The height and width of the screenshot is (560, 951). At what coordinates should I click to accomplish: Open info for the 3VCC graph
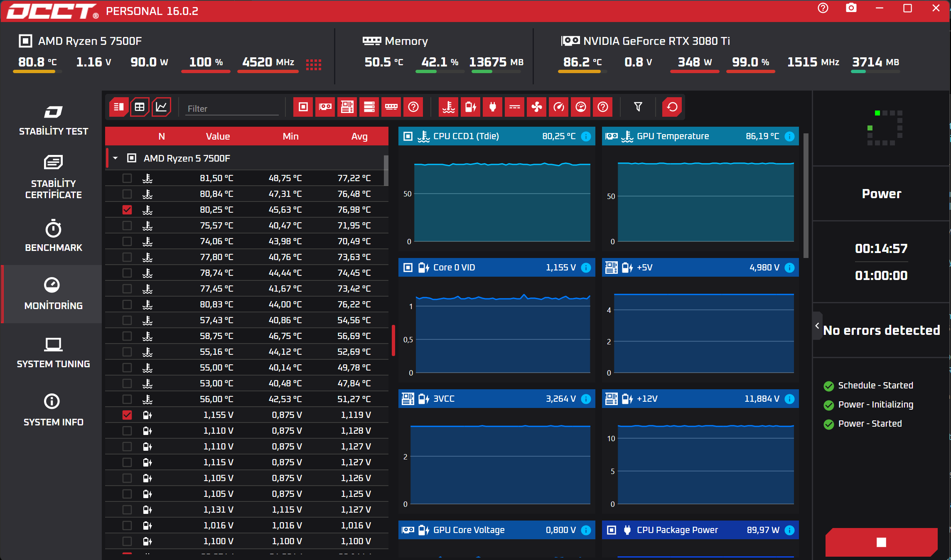coord(586,399)
